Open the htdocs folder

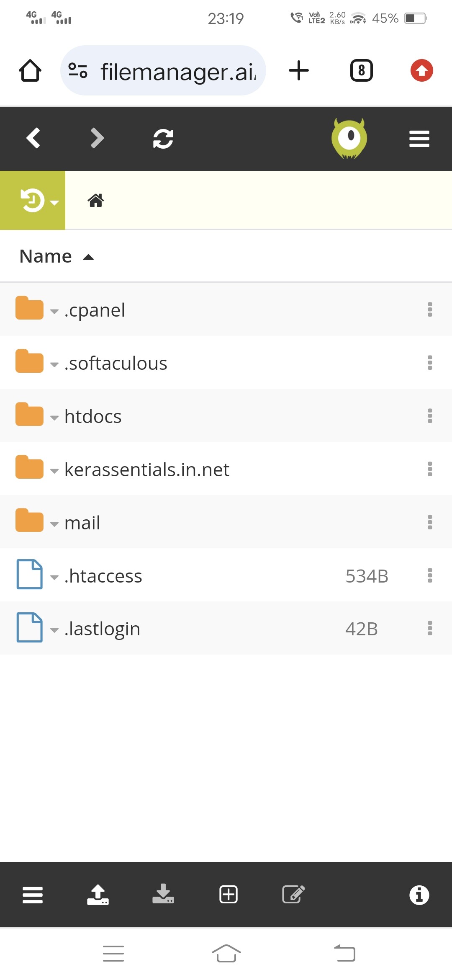93,416
